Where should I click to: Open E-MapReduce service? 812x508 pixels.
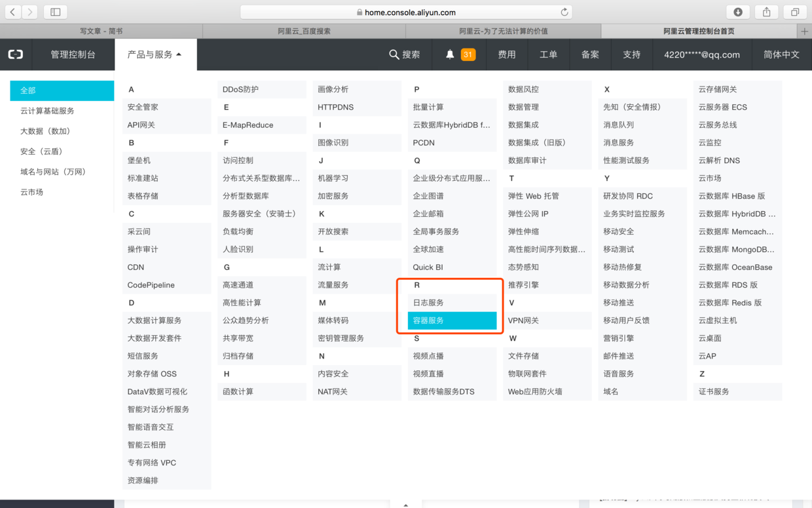tap(262, 125)
